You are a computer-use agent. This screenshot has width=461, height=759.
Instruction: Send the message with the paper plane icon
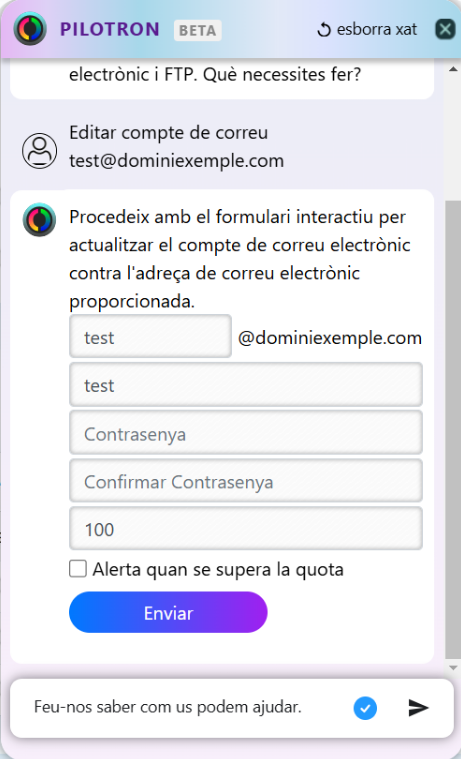pyautogui.click(x=418, y=708)
